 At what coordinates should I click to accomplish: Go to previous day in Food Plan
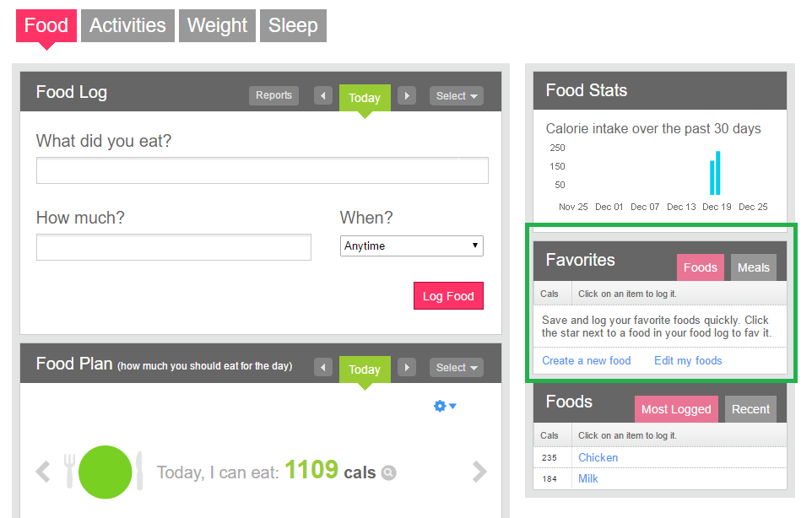click(x=323, y=368)
